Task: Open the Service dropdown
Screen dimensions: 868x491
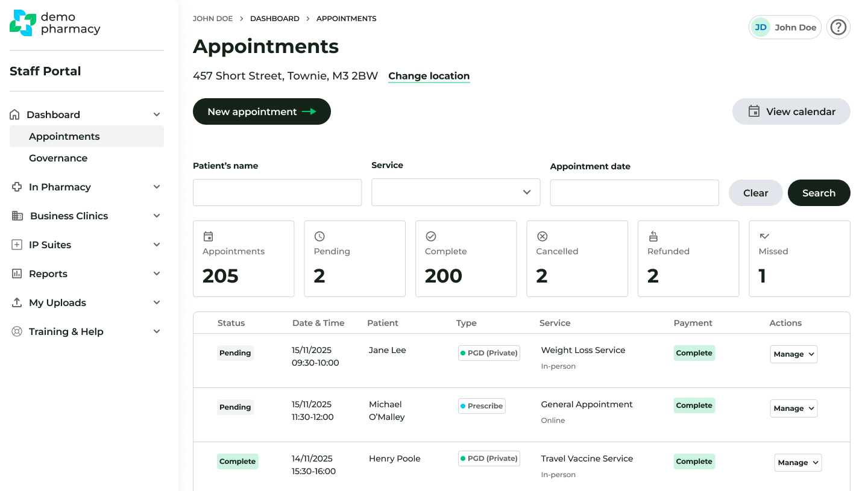Action: [x=455, y=192]
